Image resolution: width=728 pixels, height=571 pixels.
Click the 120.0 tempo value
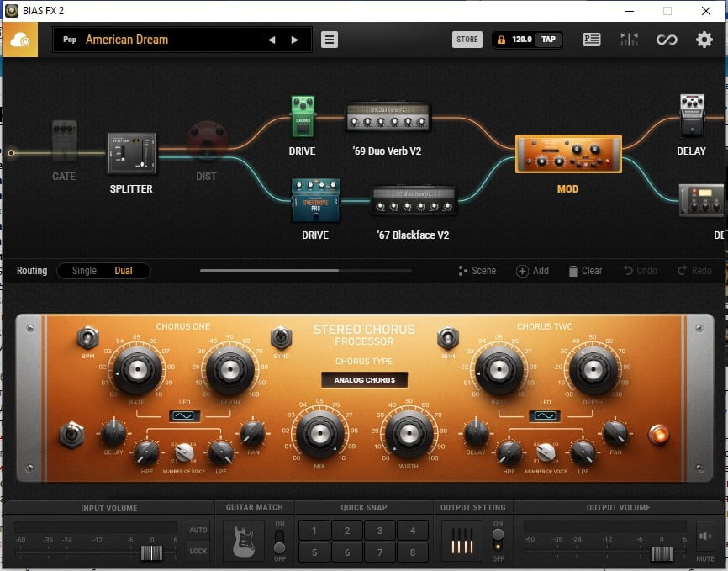point(522,40)
